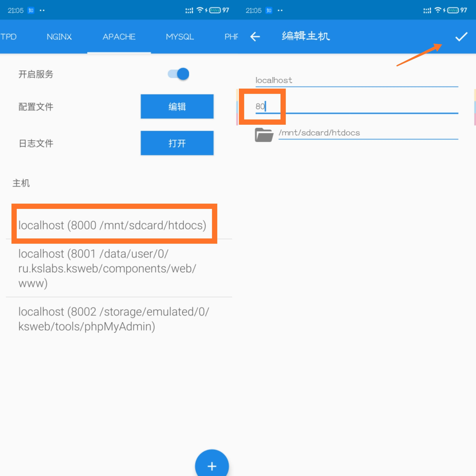The image size is (476, 476).
Task: Click the folder icon beside the htdocs path
Action: click(x=264, y=135)
